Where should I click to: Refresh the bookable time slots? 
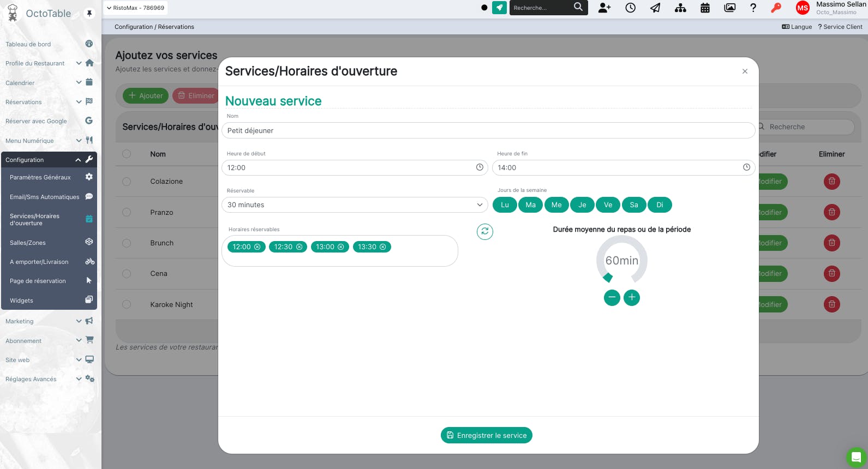pyautogui.click(x=485, y=232)
